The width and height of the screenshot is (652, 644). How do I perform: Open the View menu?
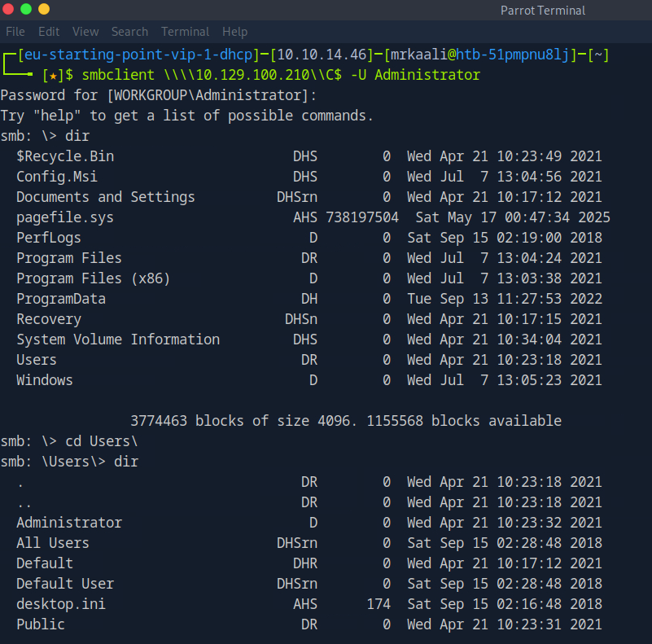(85, 32)
